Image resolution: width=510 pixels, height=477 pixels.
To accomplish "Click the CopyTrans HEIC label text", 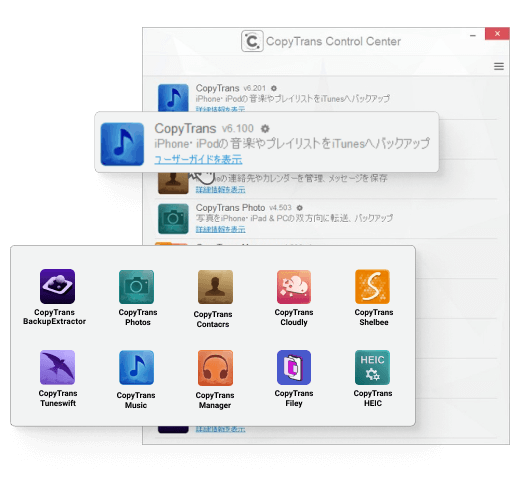I will click(x=373, y=398).
